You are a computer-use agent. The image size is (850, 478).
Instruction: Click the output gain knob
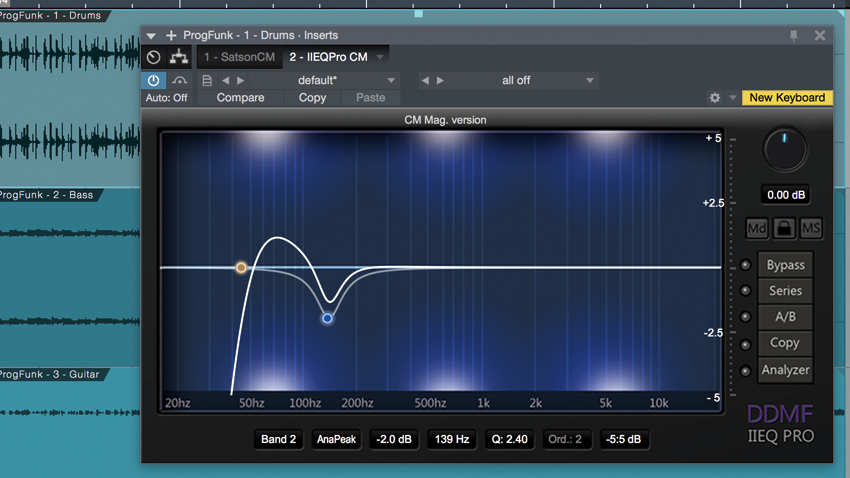pos(785,150)
